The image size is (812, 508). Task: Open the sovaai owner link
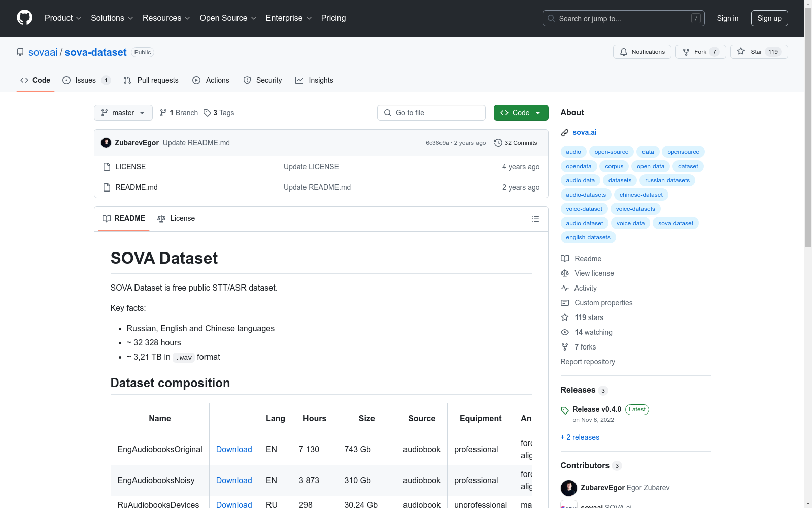click(43, 52)
